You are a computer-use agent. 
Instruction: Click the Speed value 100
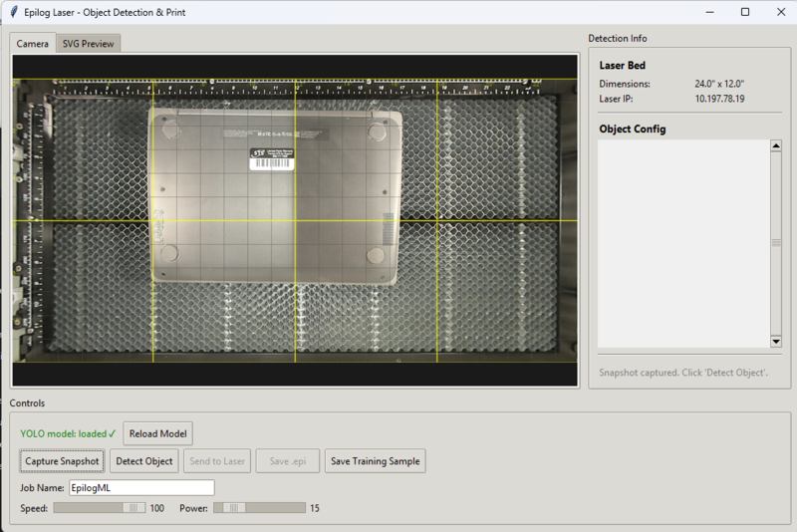pyautogui.click(x=157, y=508)
